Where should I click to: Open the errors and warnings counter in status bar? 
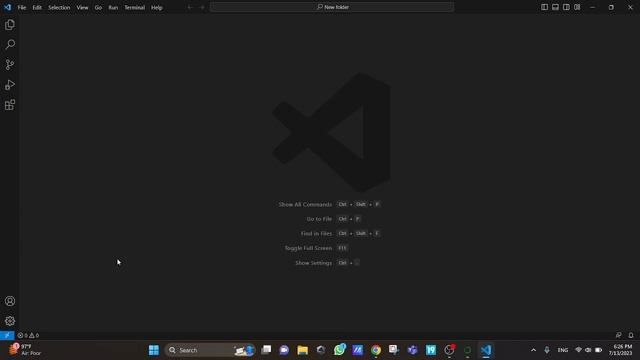click(28, 335)
